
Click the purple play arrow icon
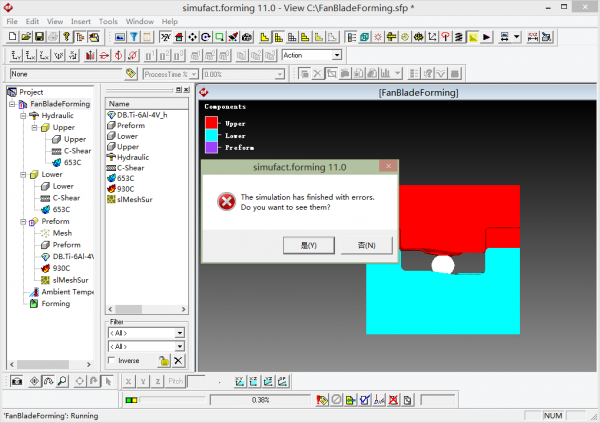click(x=486, y=37)
